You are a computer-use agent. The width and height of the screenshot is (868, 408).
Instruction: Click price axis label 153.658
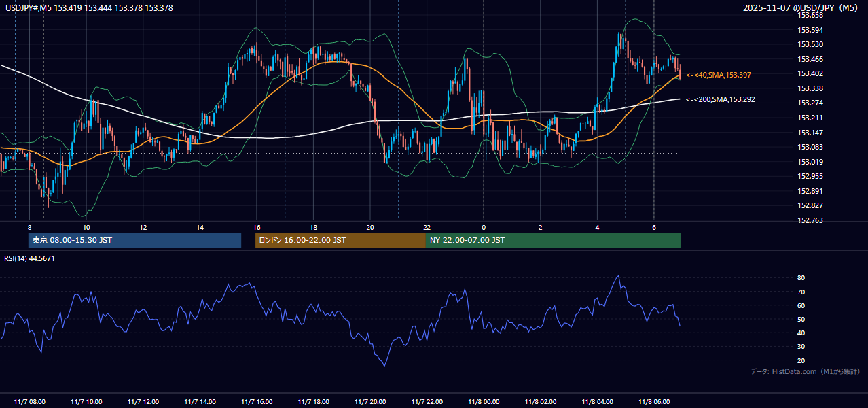click(810, 15)
